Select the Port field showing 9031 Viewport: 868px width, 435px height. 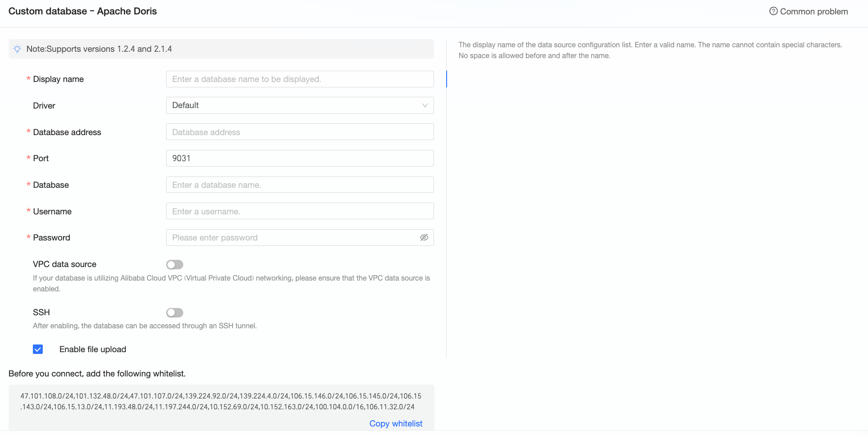point(300,159)
